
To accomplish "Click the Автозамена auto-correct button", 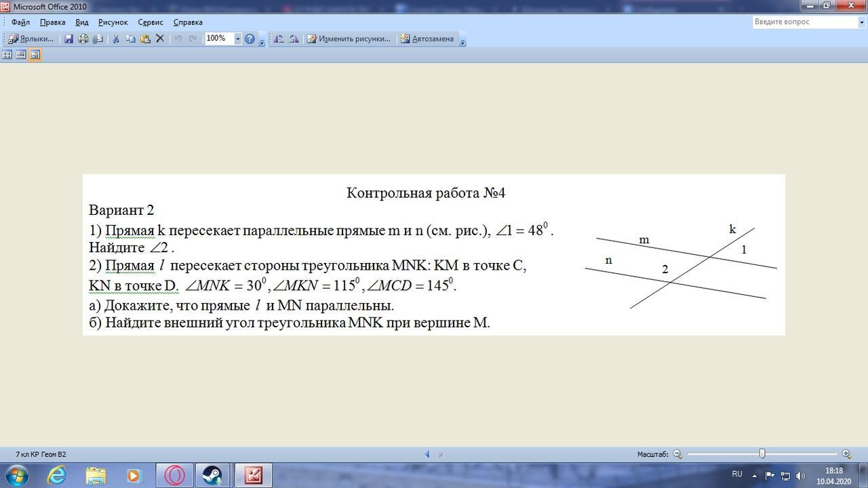I will pos(427,39).
